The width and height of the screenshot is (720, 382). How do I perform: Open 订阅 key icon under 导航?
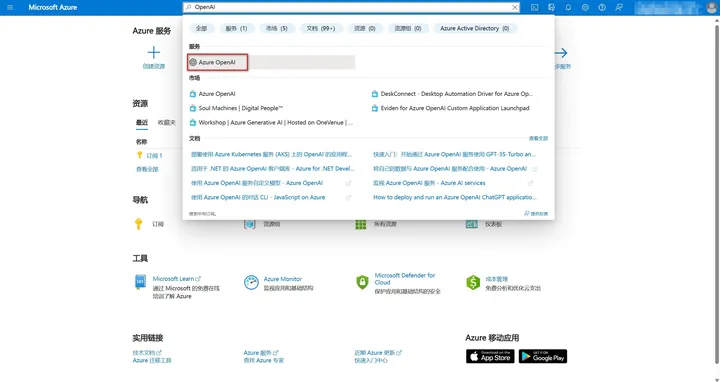139,224
